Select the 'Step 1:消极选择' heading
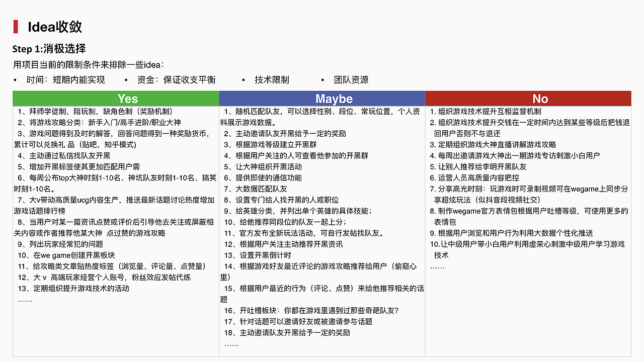Image resolution: width=644 pixels, height=362 pixels. [x=49, y=49]
